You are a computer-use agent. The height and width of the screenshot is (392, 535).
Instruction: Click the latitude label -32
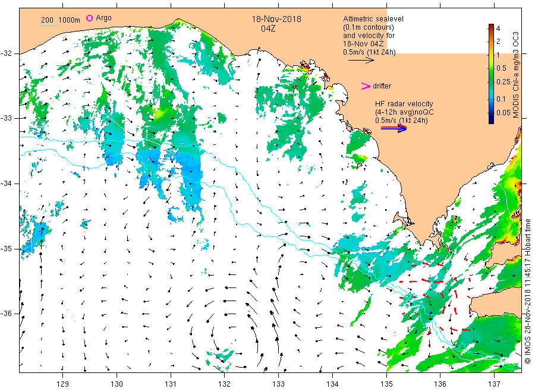pos(6,53)
